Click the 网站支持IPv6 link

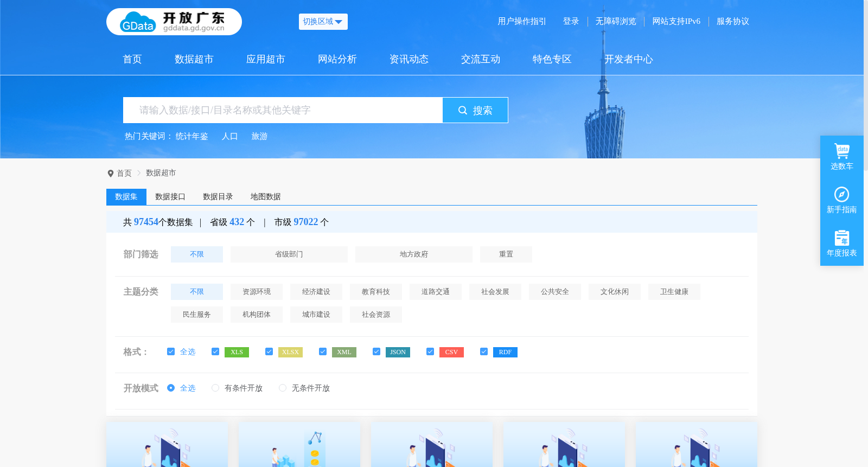click(x=676, y=21)
